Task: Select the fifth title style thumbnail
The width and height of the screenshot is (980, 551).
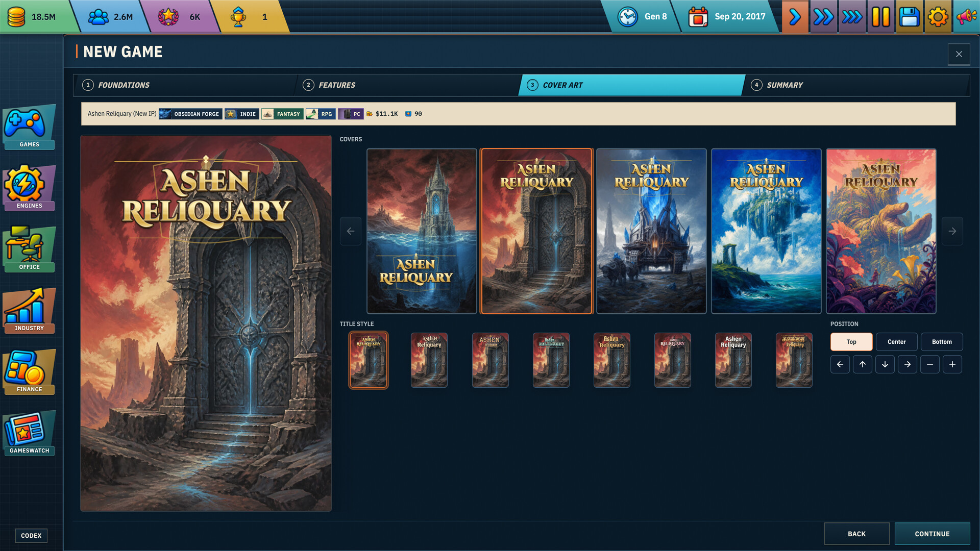Action: point(611,360)
